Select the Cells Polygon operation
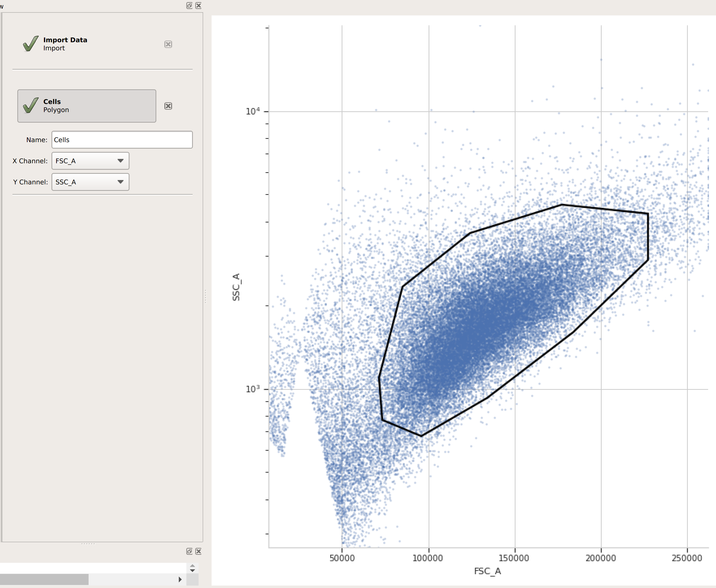 pos(87,106)
